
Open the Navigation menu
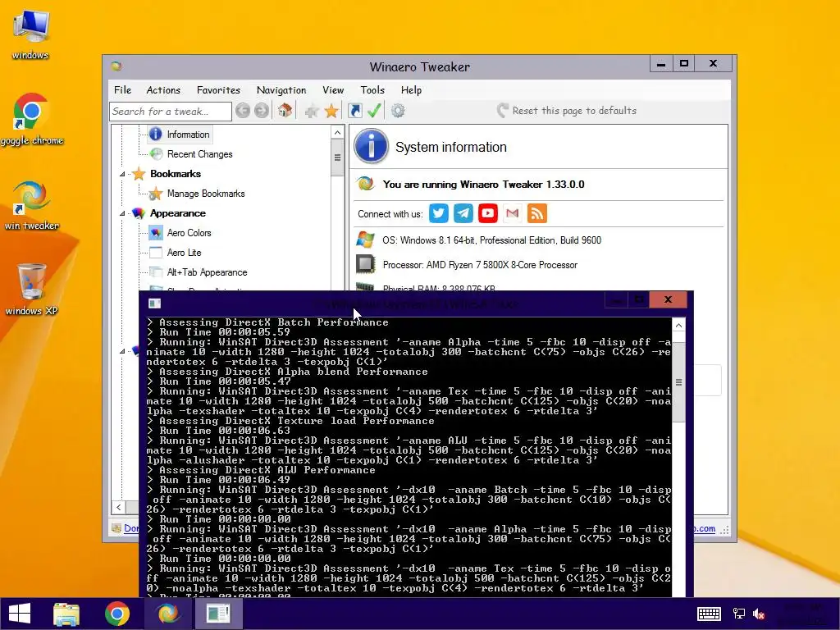281,90
